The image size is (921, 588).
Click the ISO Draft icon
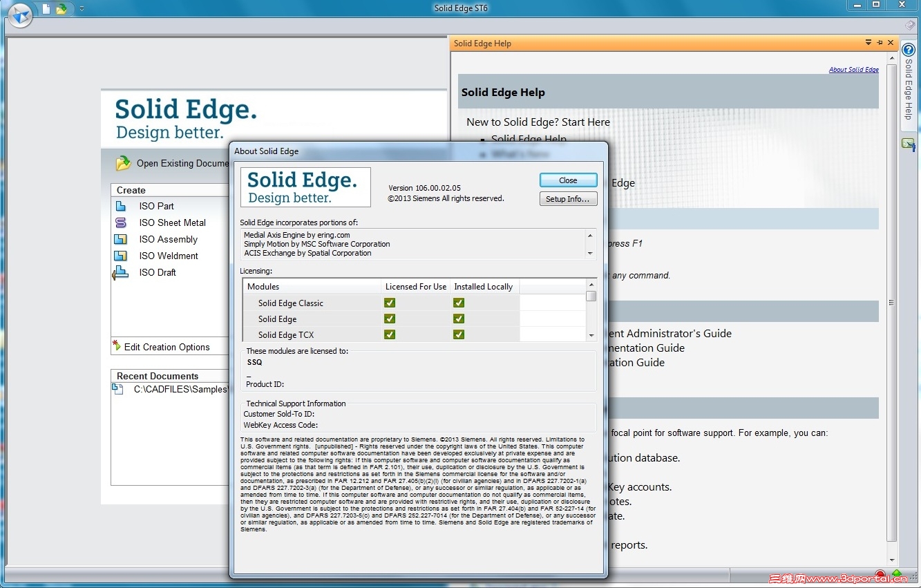click(120, 272)
